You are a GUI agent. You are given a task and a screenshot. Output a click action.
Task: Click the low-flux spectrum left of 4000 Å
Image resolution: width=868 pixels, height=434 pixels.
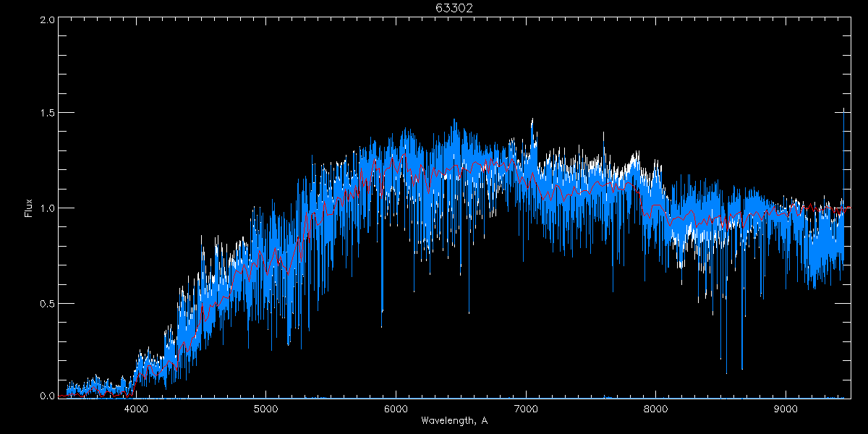click(x=94, y=387)
